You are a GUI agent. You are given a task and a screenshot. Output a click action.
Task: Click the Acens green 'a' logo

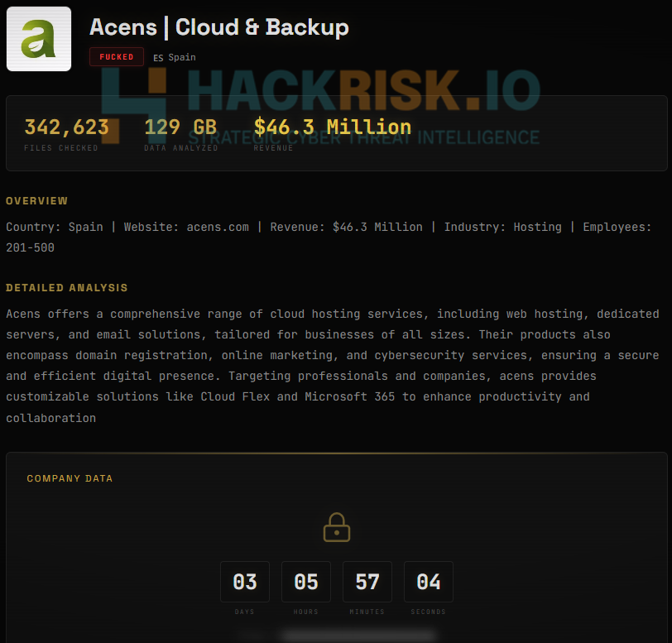click(39, 39)
